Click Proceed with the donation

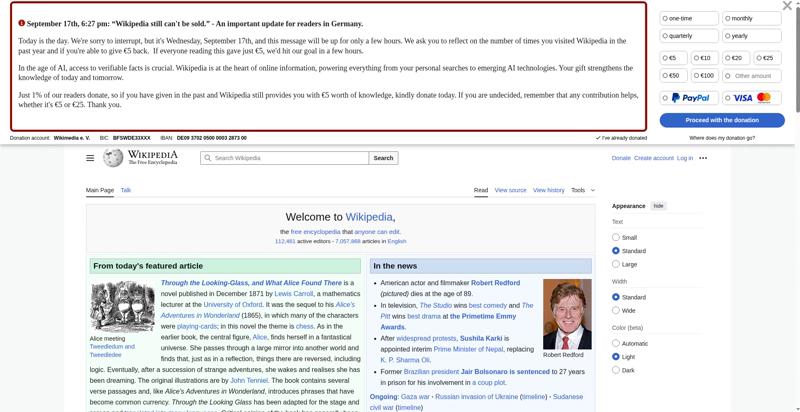click(722, 120)
